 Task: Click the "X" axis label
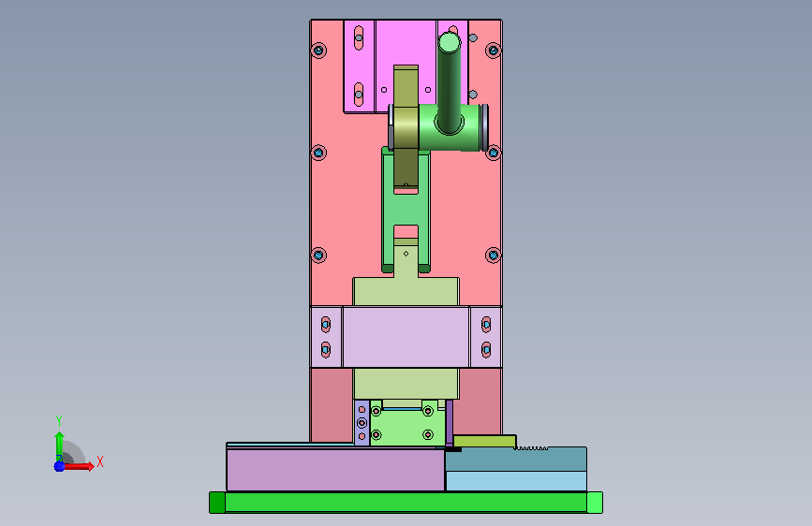[x=100, y=461]
